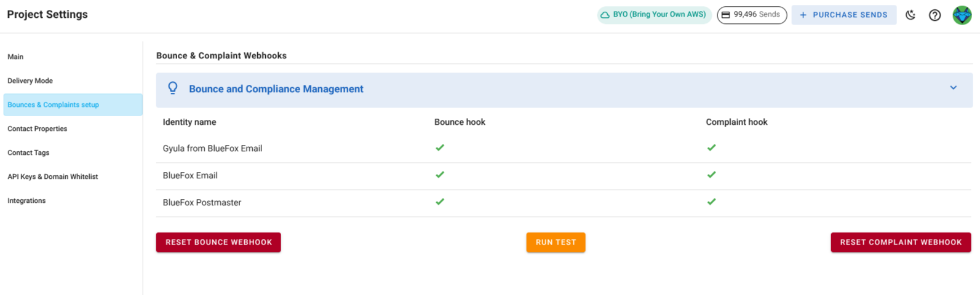
Task: Click the lightbulb icon in banner
Action: pos(173,88)
